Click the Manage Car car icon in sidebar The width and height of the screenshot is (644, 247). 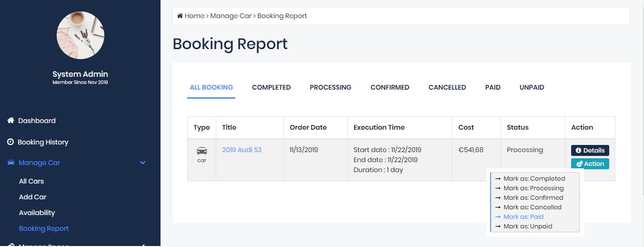click(11, 163)
